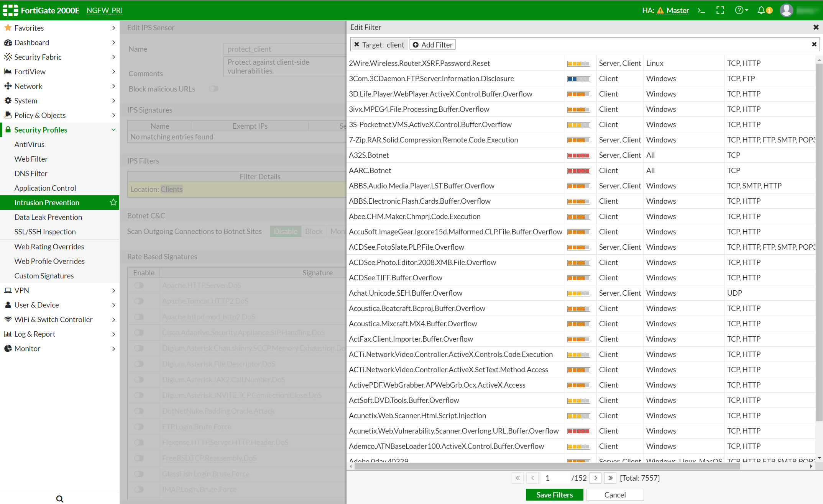This screenshot has height=504, width=823.
Task: Click the Monitor pie chart icon
Action: coord(8,349)
